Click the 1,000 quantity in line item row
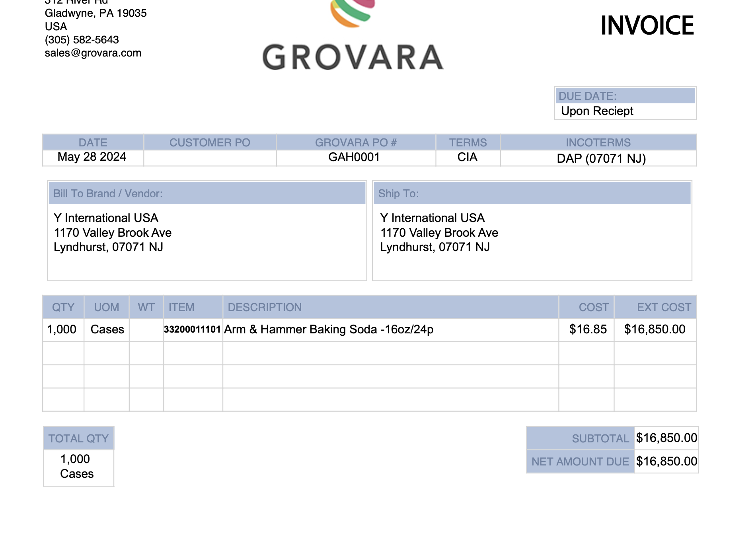The image size is (756, 549). 62,329
